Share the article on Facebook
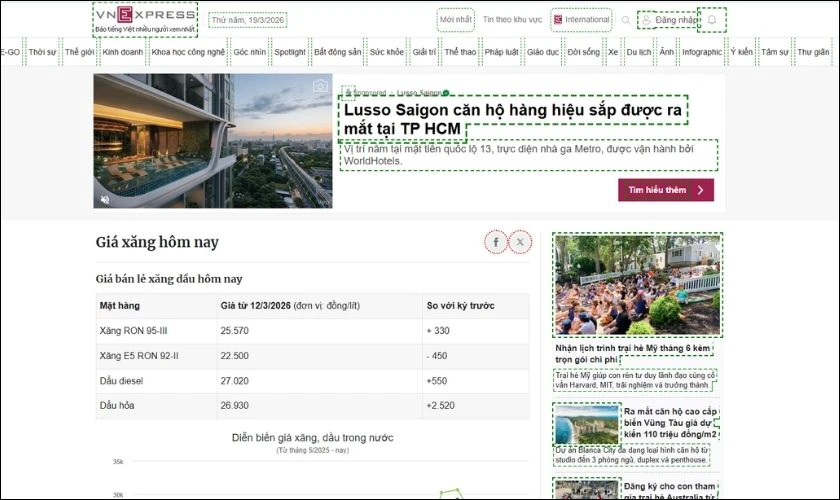This screenshot has height=500, width=840. point(496,242)
